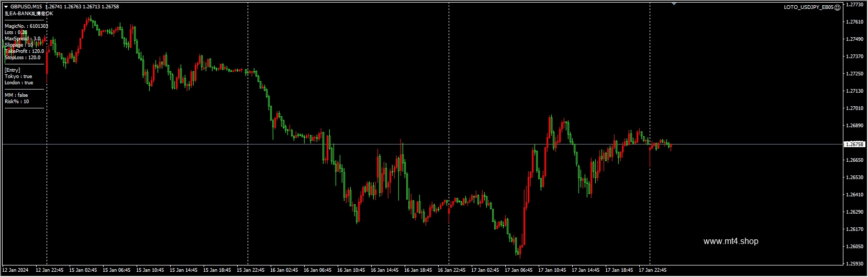Click the MaxSpread : 3.0 line
This screenshot has height=277, width=868.
pos(23,39)
